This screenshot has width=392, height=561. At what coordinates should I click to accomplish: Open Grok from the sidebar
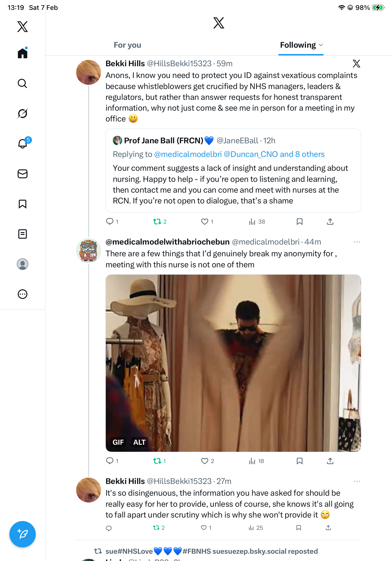[x=22, y=113]
